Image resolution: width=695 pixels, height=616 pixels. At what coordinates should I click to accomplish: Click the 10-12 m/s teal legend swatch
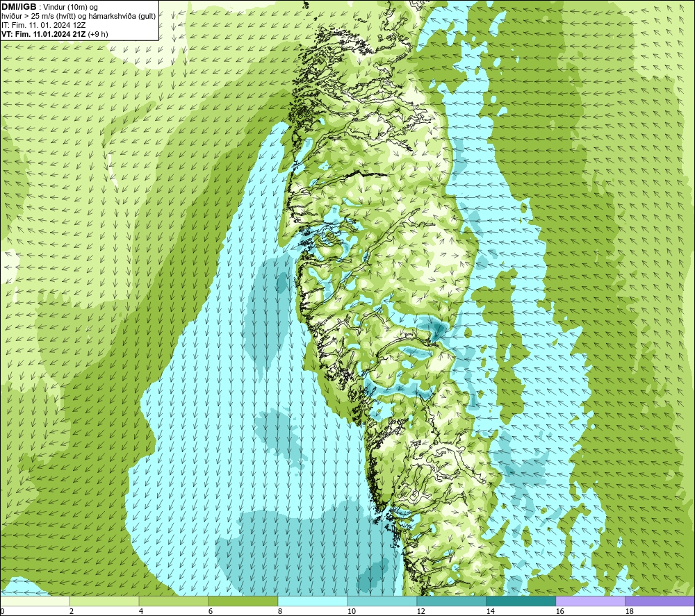(382, 601)
